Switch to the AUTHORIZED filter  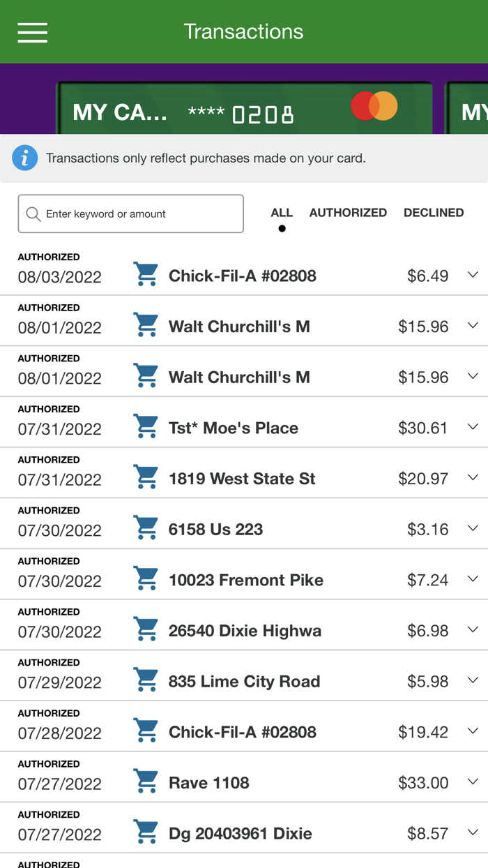click(x=348, y=213)
